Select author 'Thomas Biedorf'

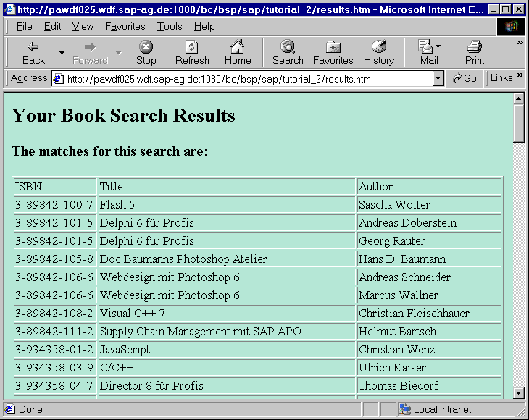click(x=429, y=386)
